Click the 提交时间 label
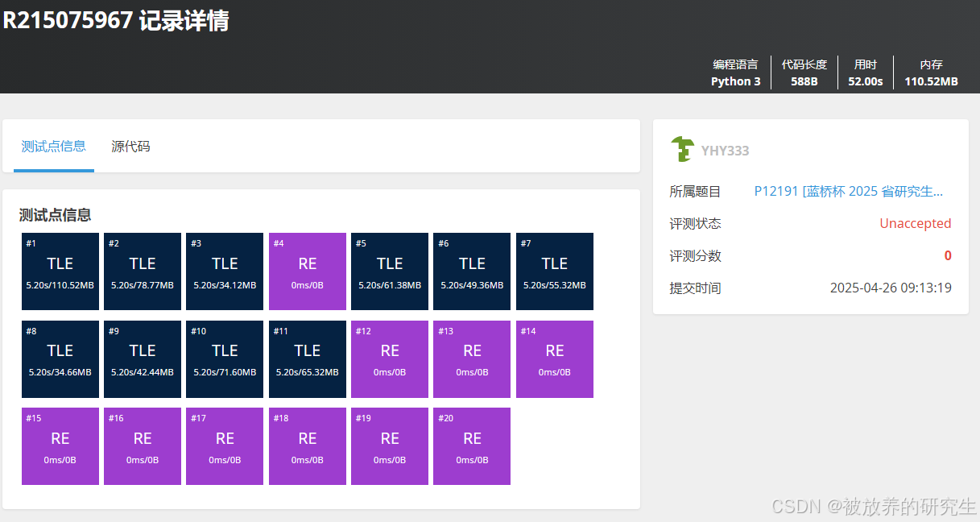The image size is (980, 522). click(696, 288)
